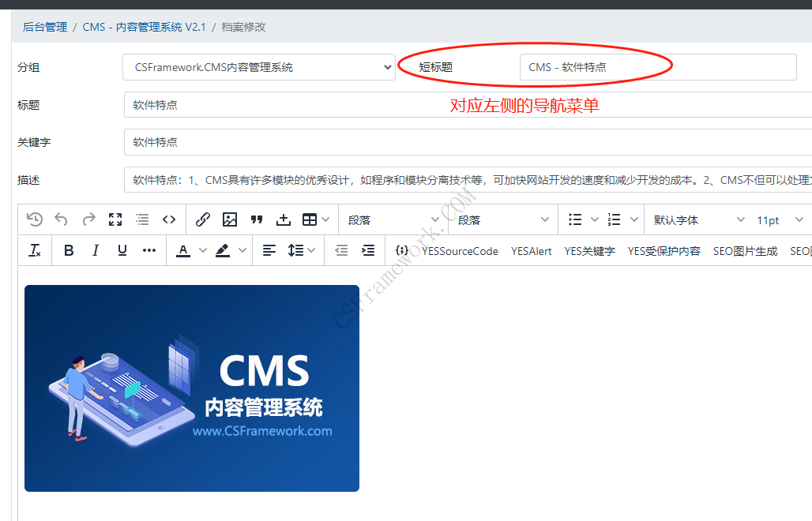Click the 档案修改 breadcrumb text

(x=243, y=27)
